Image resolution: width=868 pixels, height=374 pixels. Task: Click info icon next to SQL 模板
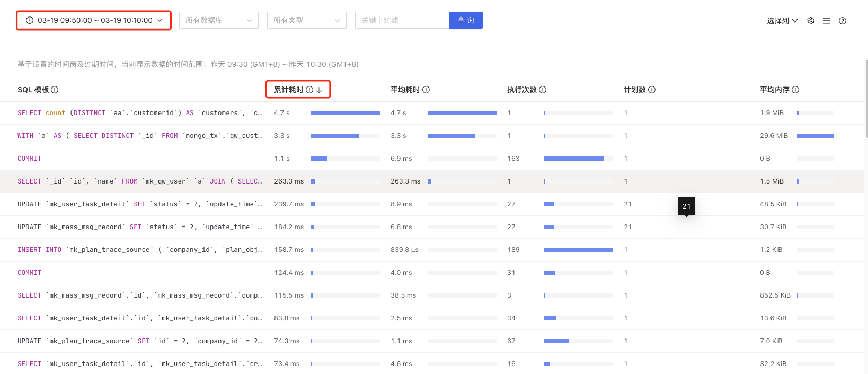tap(55, 90)
